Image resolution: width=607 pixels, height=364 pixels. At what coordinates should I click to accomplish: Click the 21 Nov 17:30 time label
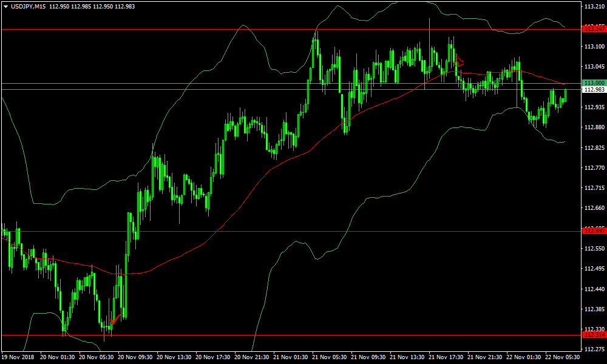point(446,357)
